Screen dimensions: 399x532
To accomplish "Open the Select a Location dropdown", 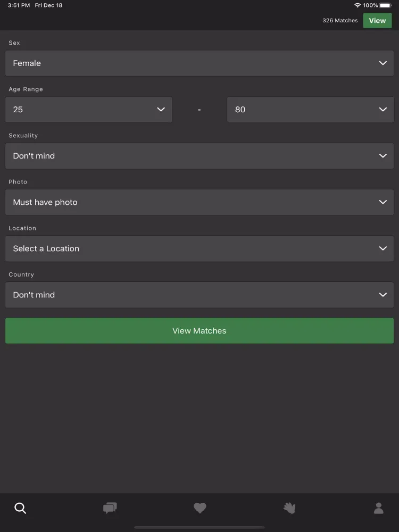I will point(199,248).
